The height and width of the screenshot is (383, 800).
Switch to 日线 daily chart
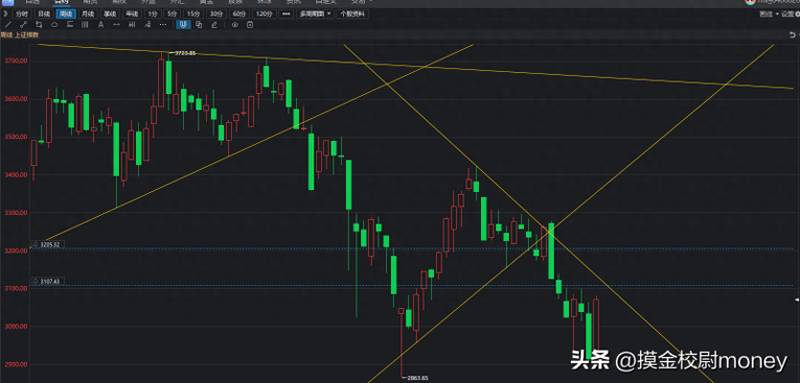pos(44,14)
